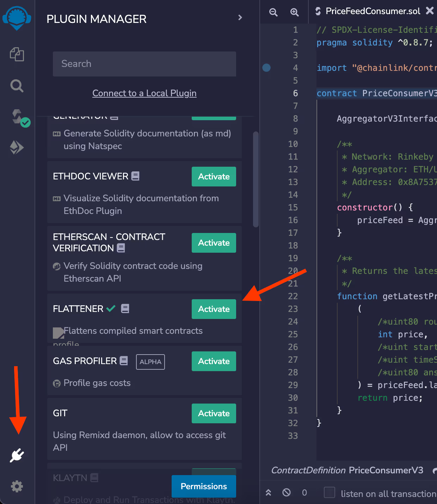The height and width of the screenshot is (504, 437).
Task: Clear the terminal console icon
Action: coord(287,492)
